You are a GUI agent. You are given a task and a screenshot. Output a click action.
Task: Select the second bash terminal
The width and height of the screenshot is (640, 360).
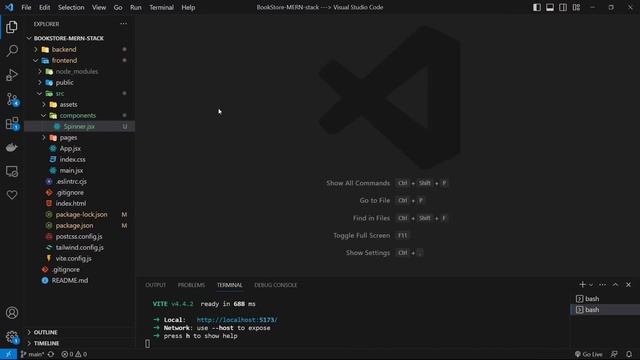click(605, 310)
